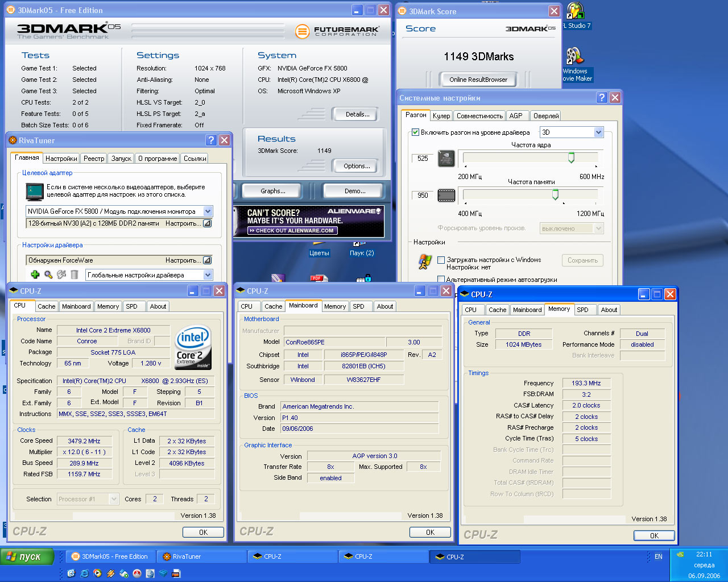Screen dimensions: 728x582
Task: Toggle driver-level overclocking checkbox
Action: 415,132
